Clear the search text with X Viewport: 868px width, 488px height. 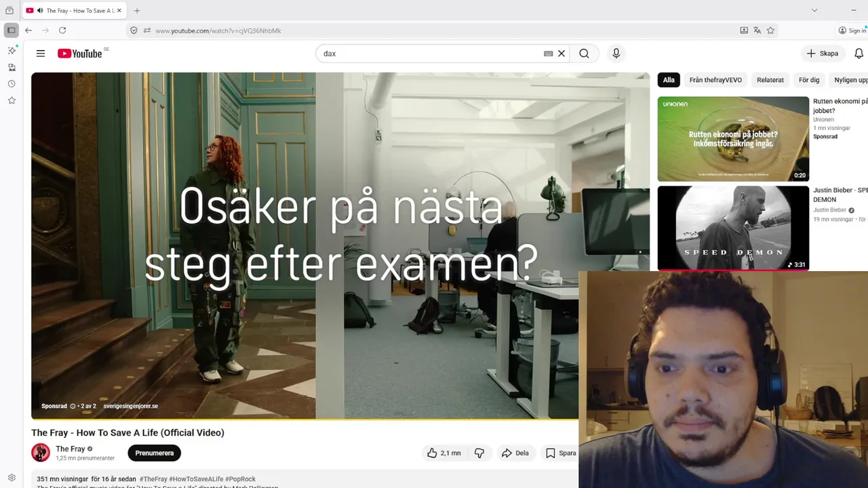click(561, 54)
